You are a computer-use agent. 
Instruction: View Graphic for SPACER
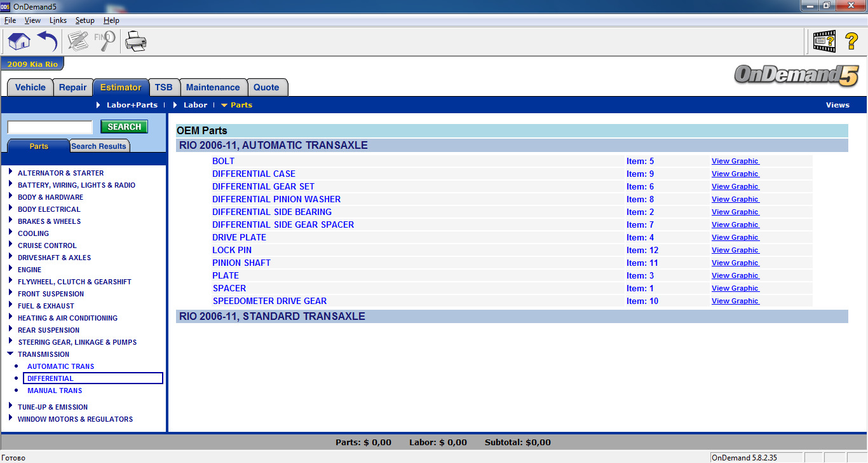[x=735, y=288]
